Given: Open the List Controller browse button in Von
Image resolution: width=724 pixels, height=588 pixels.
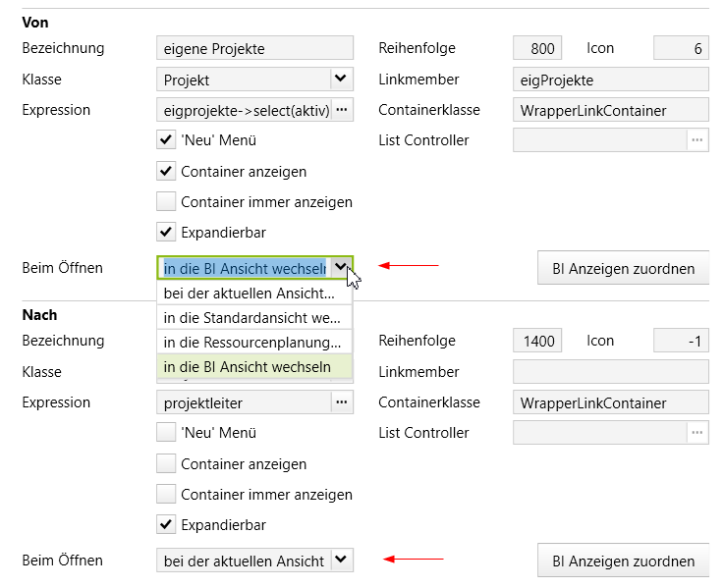Looking at the screenshot, I should pyautogui.click(x=697, y=140).
